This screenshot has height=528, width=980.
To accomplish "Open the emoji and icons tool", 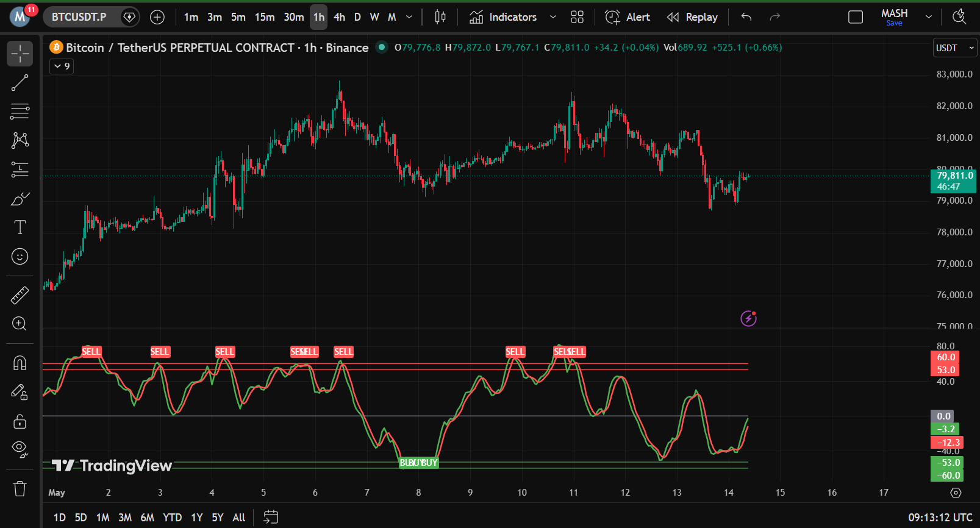I will [x=20, y=257].
